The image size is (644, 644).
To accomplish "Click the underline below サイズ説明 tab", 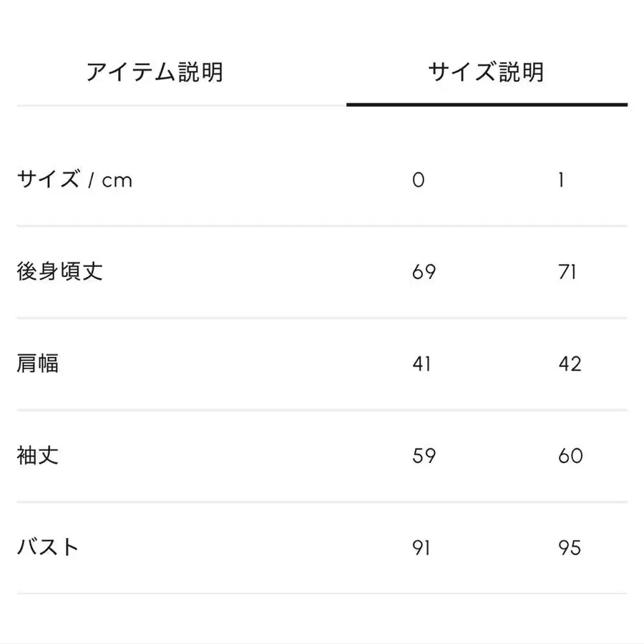I will (485, 104).
